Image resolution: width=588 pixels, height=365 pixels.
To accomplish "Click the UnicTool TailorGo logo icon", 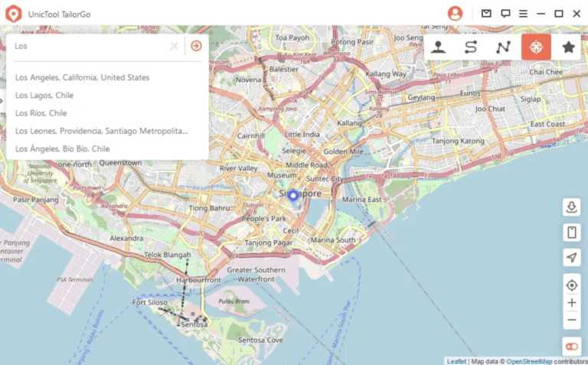I will click(14, 14).
